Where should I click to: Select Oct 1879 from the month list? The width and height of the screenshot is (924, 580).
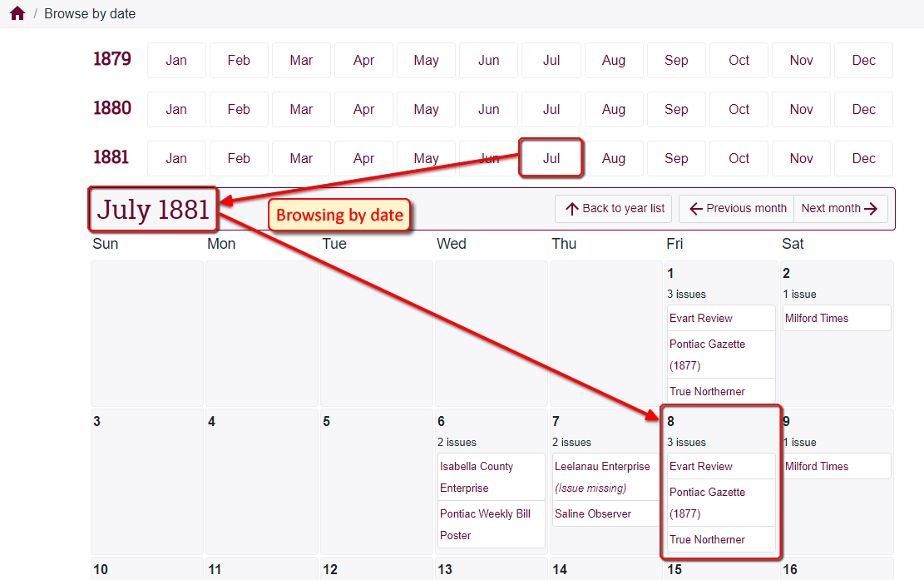click(739, 60)
